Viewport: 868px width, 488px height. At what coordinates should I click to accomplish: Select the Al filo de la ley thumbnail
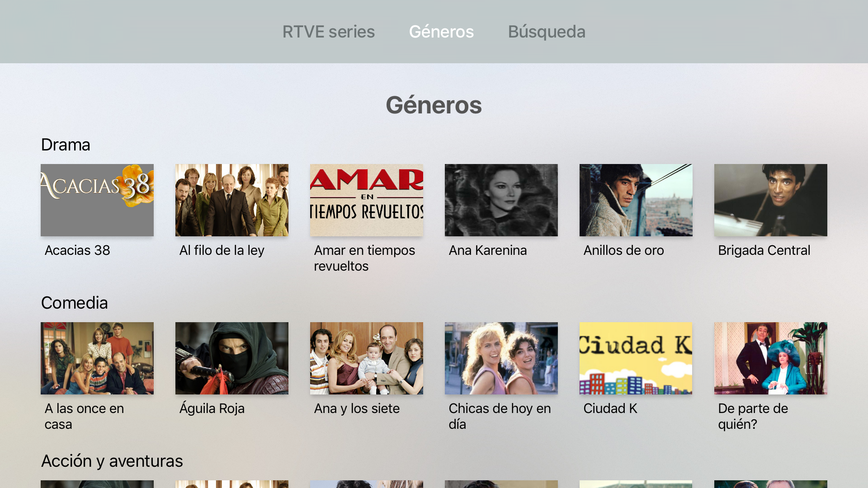(232, 200)
